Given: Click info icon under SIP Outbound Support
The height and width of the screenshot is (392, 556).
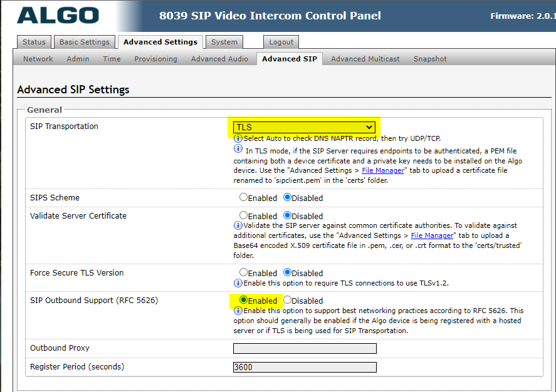Looking at the screenshot, I should tap(238, 311).
